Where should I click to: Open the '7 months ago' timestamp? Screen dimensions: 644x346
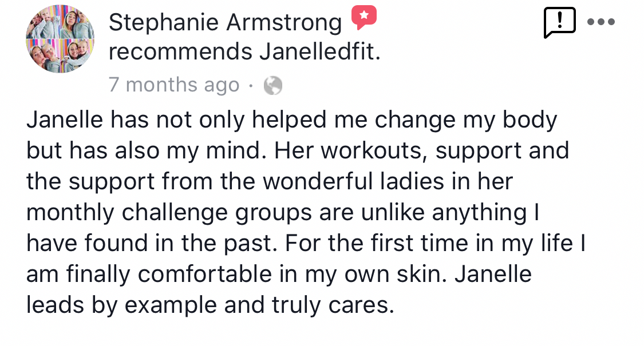click(174, 85)
